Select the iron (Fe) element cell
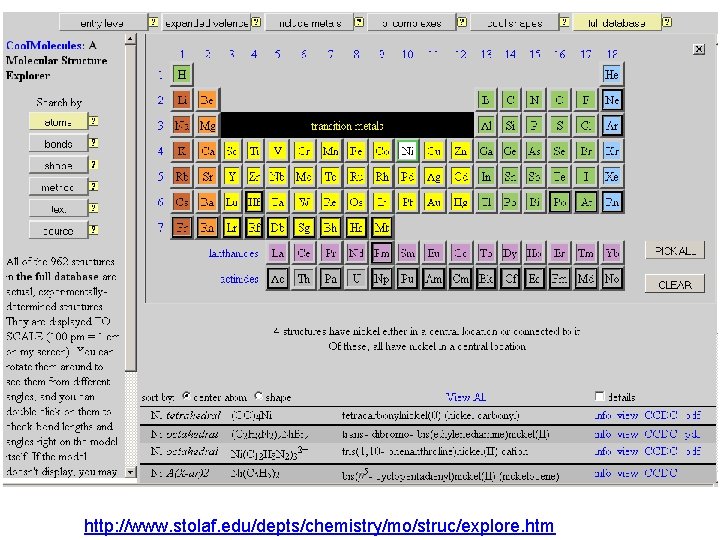 tap(356, 151)
